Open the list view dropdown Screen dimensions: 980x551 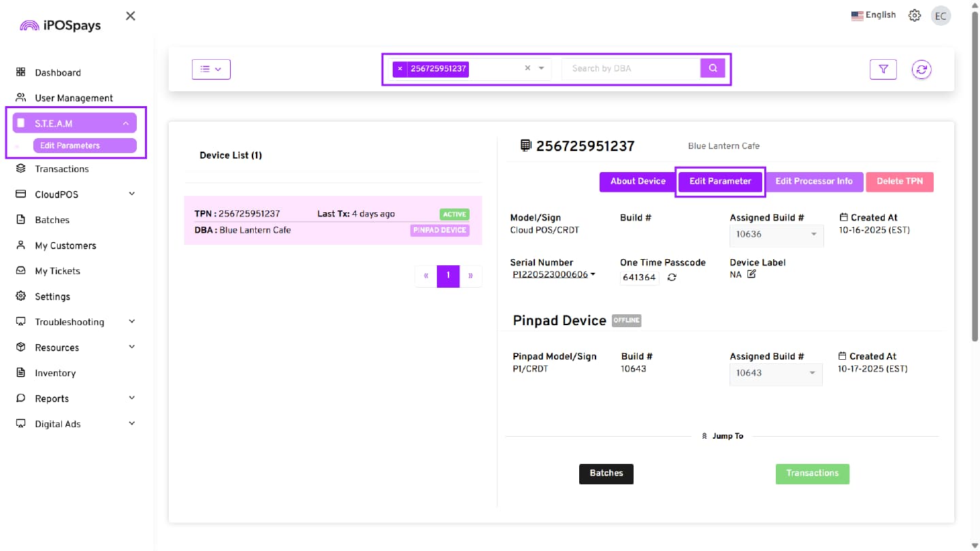(x=211, y=69)
